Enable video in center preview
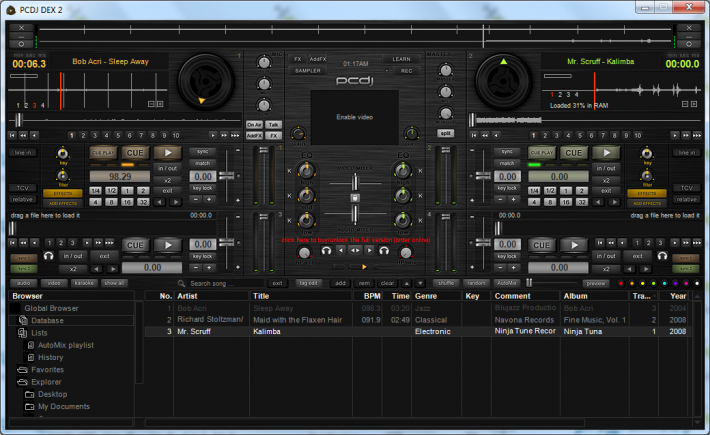Image resolution: width=710 pixels, height=435 pixels. [355, 117]
